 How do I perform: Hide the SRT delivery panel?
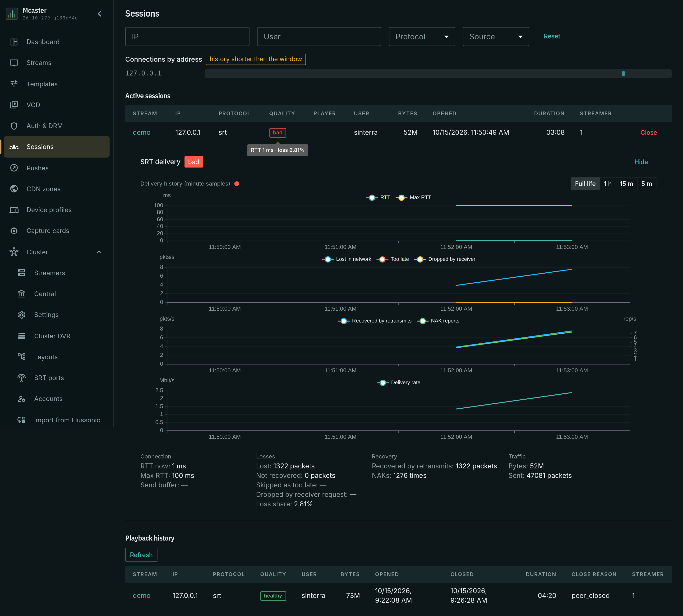(x=641, y=162)
